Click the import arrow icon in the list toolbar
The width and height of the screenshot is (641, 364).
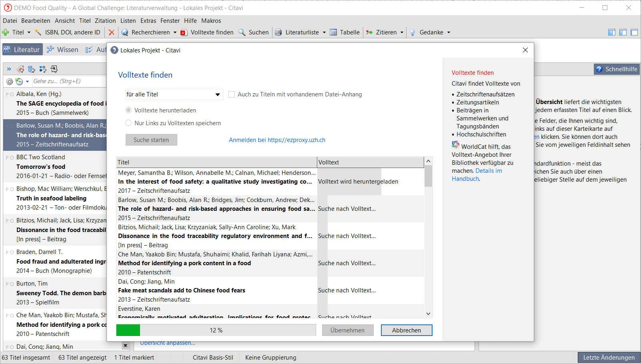(54, 69)
